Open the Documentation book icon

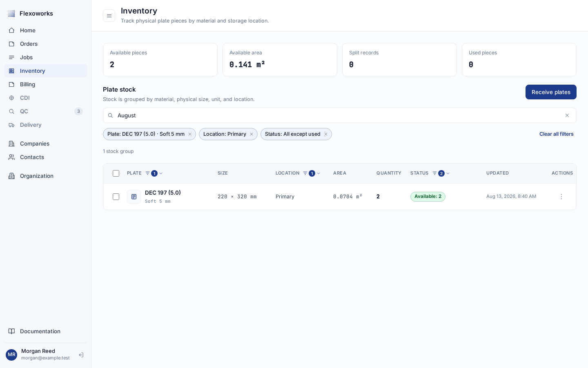click(x=11, y=331)
